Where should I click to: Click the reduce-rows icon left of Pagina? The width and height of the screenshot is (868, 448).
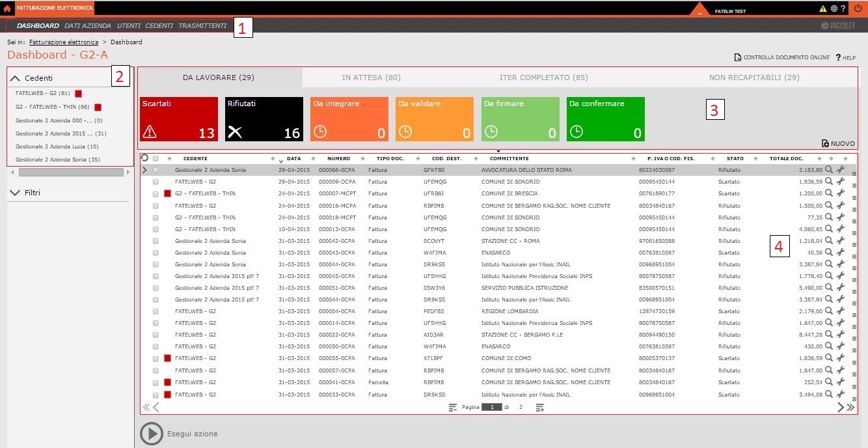coord(454,408)
